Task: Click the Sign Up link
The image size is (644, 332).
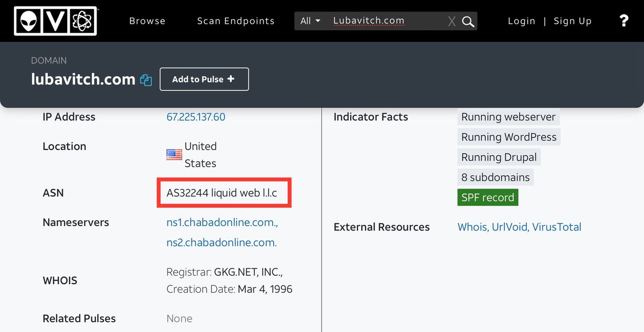Action: [572, 21]
